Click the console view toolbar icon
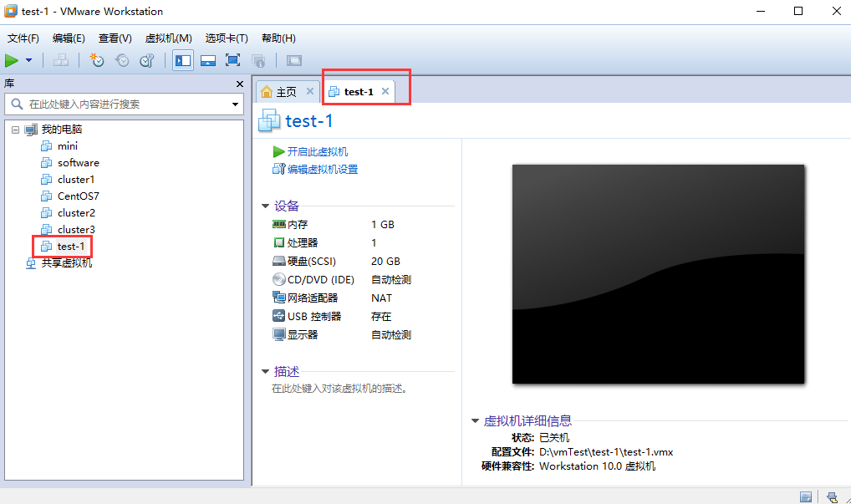The width and height of the screenshot is (851, 504). [x=294, y=61]
